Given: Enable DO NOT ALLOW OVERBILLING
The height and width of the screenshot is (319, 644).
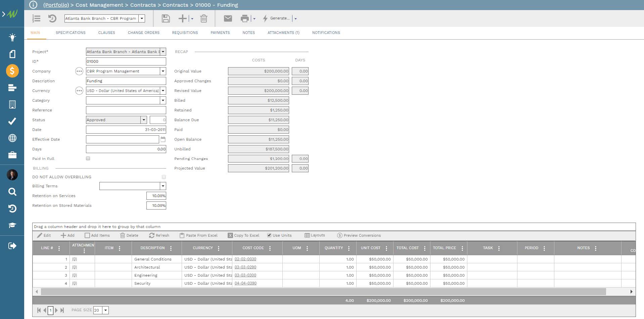Looking at the screenshot, I should pyautogui.click(x=164, y=177).
